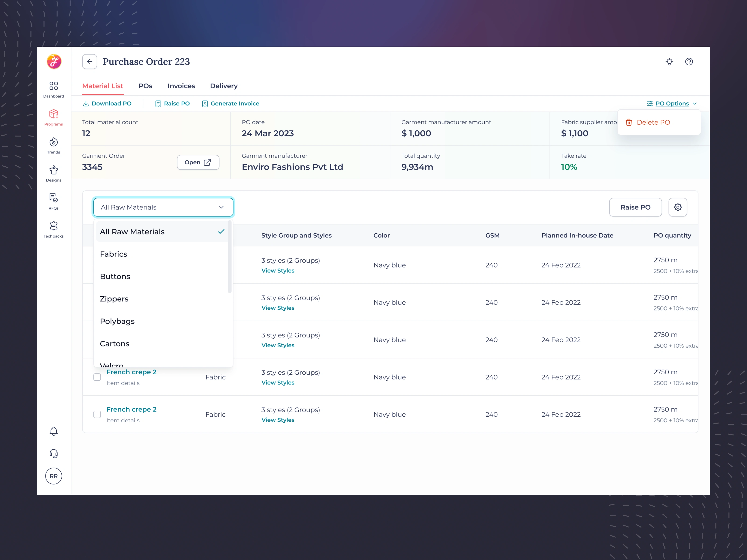The width and height of the screenshot is (747, 560).
Task: Open the table settings gear
Action: (677, 207)
